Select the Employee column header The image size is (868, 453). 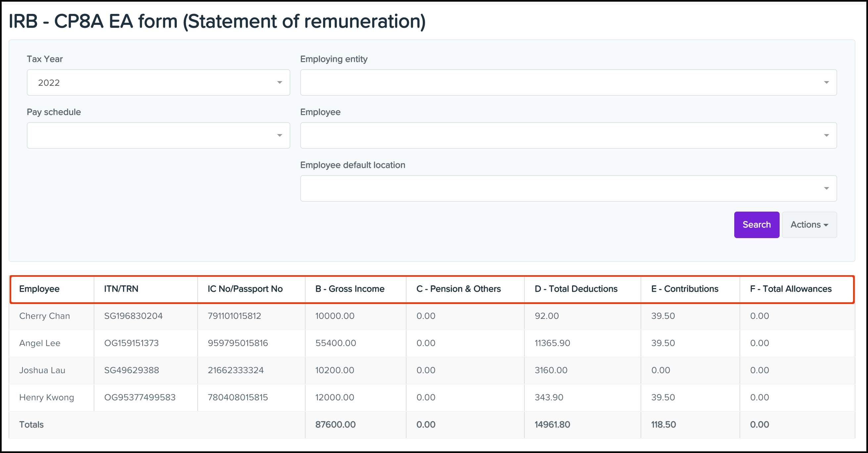[40, 289]
